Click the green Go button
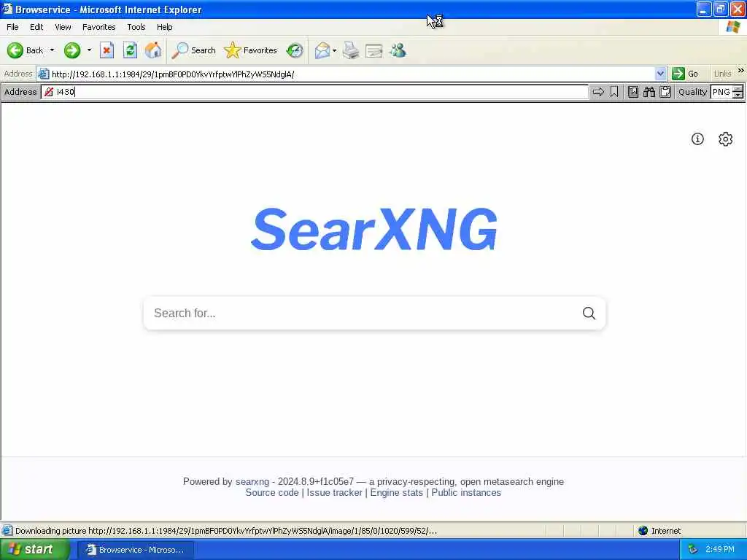Screen dimensions: 747x560 pyautogui.click(x=685, y=74)
